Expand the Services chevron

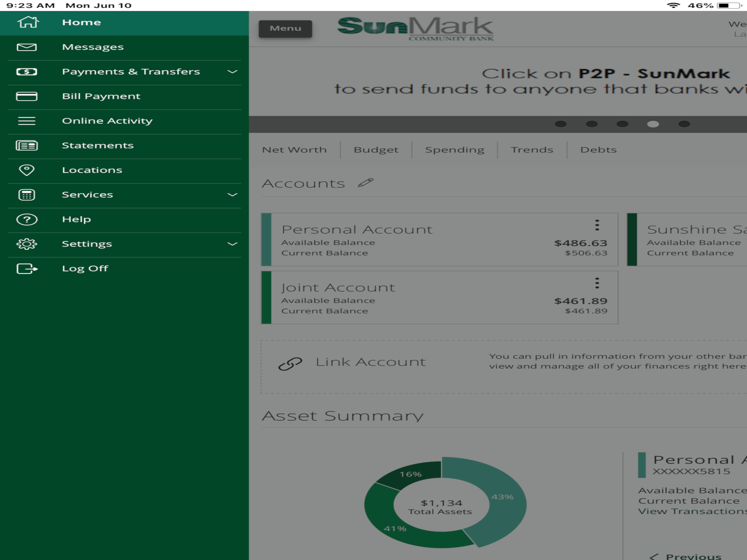click(x=232, y=195)
